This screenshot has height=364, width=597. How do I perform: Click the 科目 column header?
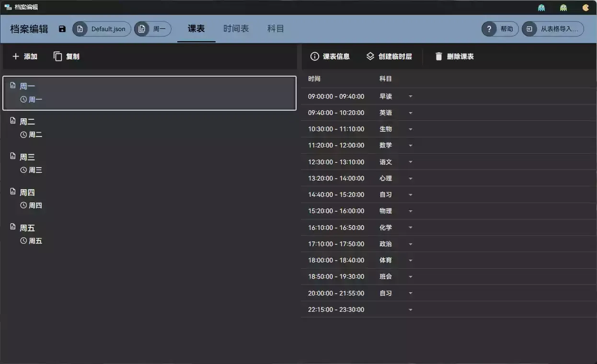coord(386,79)
